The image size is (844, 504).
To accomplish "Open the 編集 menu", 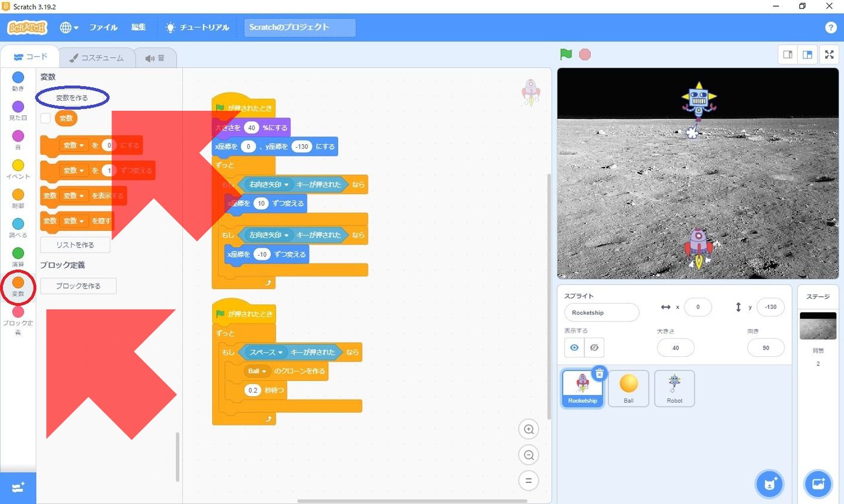I will click(x=139, y=27).
